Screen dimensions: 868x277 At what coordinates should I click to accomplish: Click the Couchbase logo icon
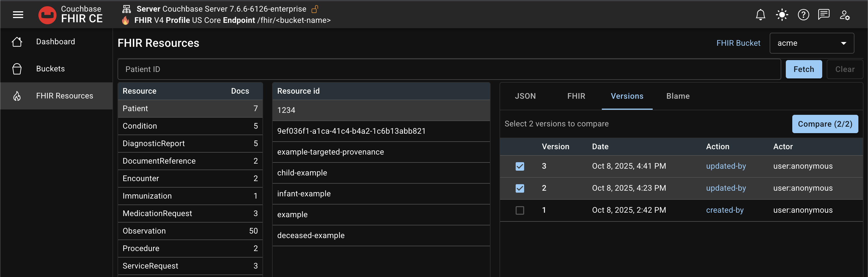point(47,15)
